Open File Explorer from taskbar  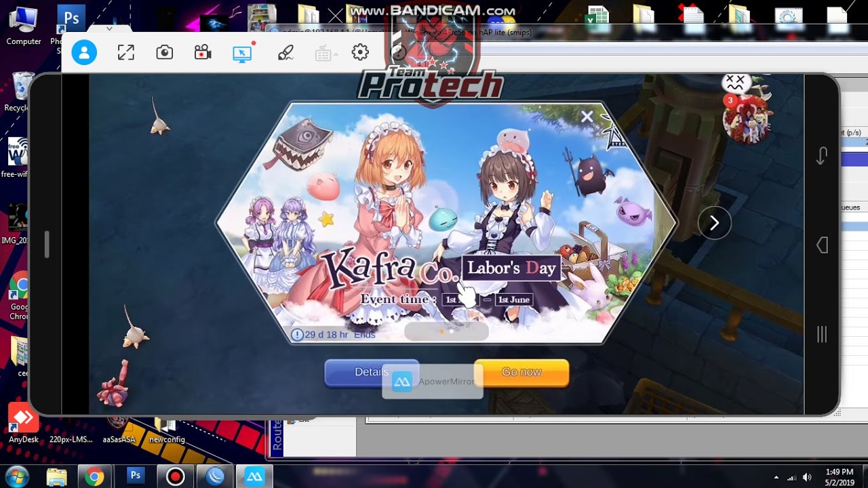click(56, 476)
